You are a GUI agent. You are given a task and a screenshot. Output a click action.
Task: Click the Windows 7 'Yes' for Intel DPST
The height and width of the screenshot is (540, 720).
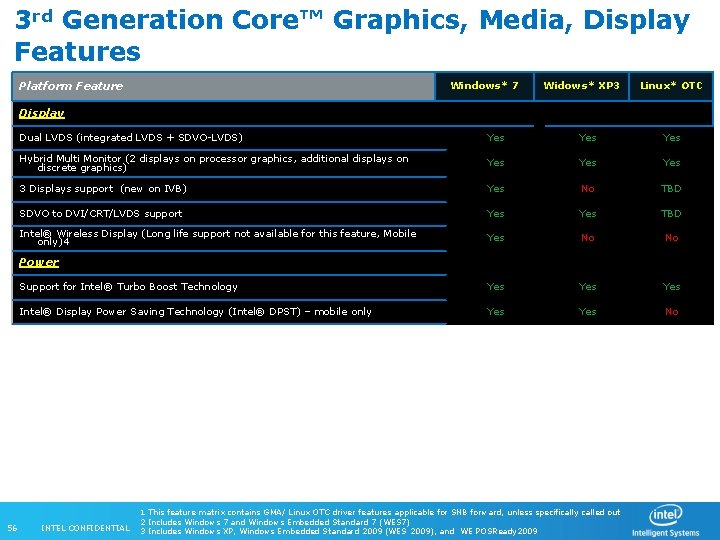(x=495, y=312)
